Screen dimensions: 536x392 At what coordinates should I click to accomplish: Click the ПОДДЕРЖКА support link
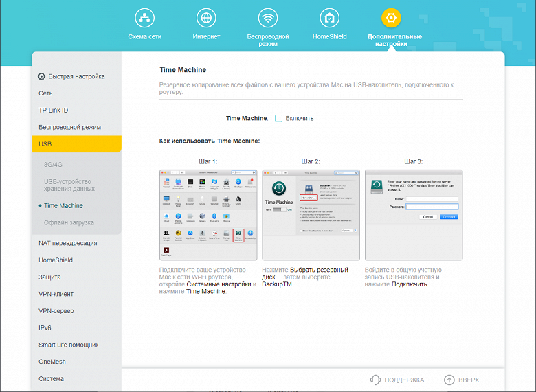click(x=404, y=380)
